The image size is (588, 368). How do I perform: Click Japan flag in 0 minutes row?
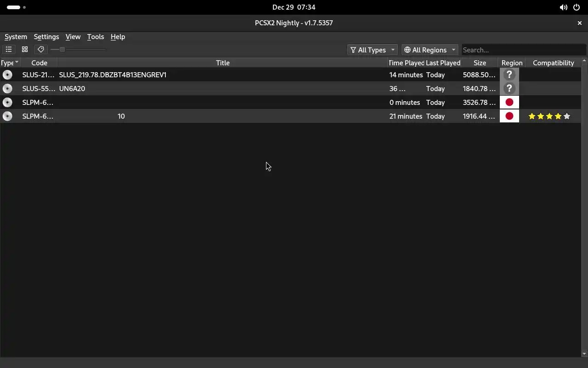[x=509, y=102]
